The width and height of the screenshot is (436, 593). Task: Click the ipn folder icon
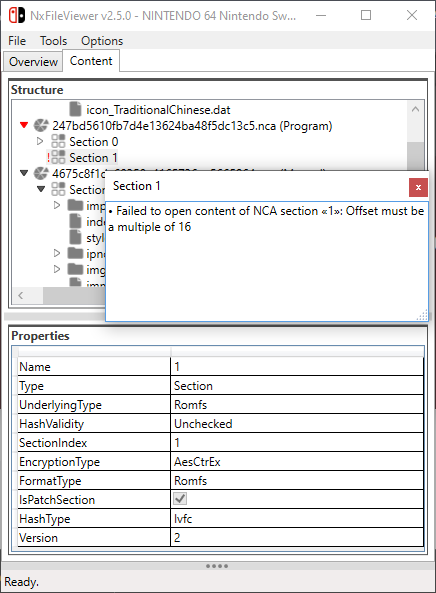[x=75, y=253]
